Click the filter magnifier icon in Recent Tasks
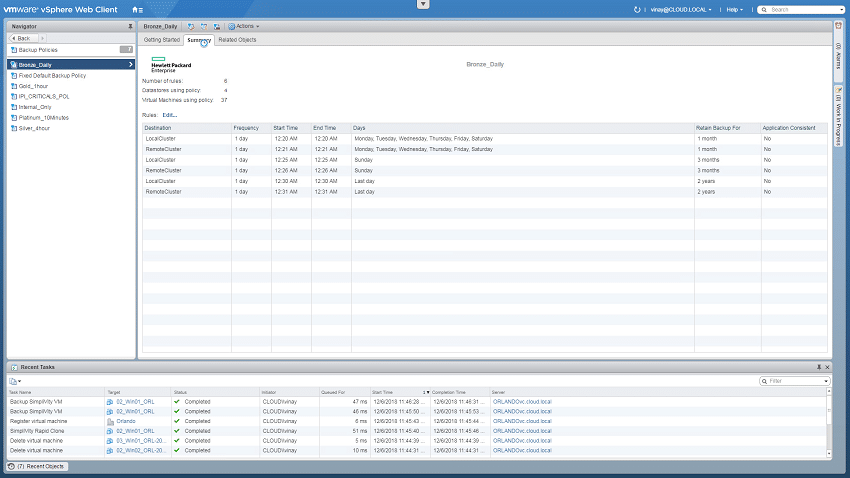Viewport: 850px width, 478px height. pyautogui.click(x=764, y=381)
